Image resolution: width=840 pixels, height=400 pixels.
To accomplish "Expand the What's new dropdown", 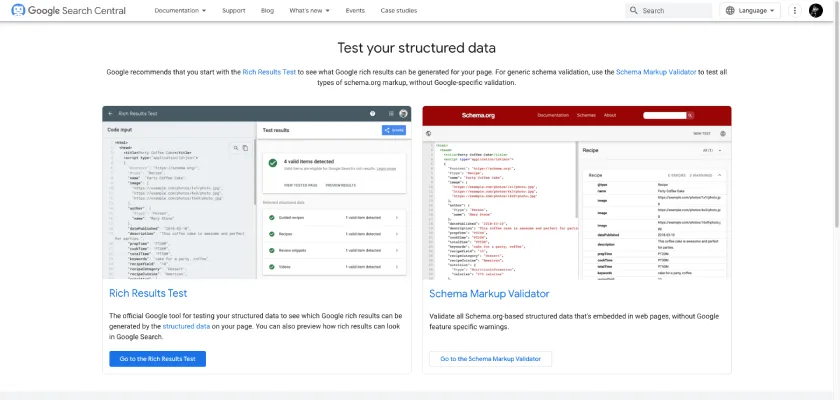I will [310, 10].
